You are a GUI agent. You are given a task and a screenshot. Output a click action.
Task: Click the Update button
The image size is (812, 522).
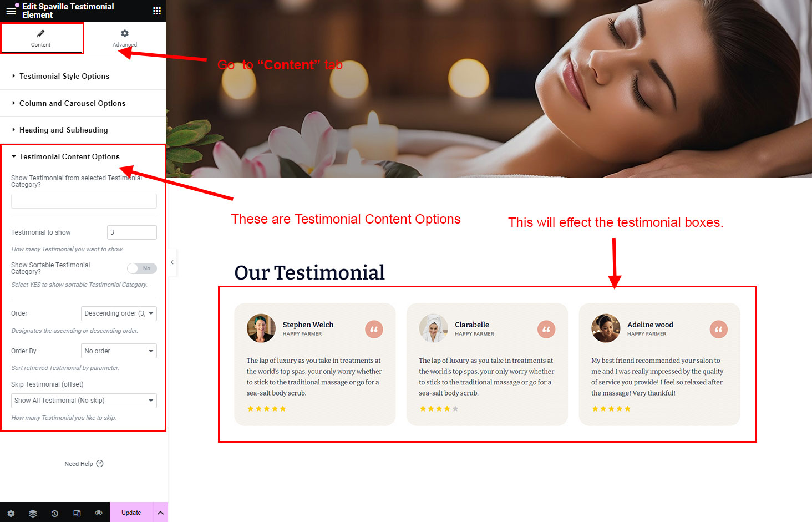tap(131, 513)
